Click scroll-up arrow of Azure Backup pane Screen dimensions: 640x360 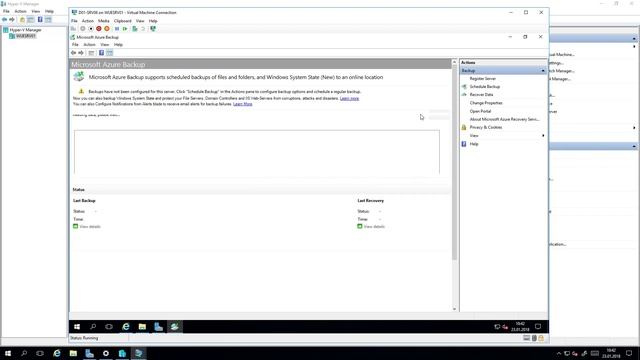[454, 62]
